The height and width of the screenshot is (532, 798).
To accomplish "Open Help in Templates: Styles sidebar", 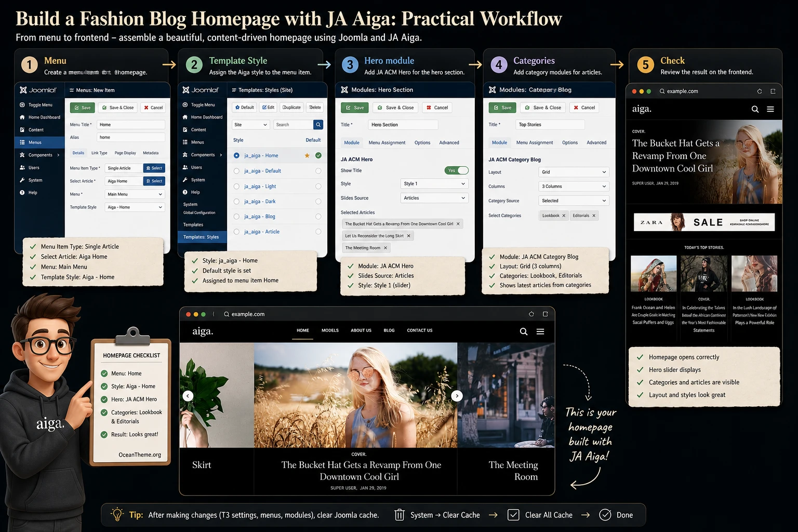I will [x=191, y=192].
